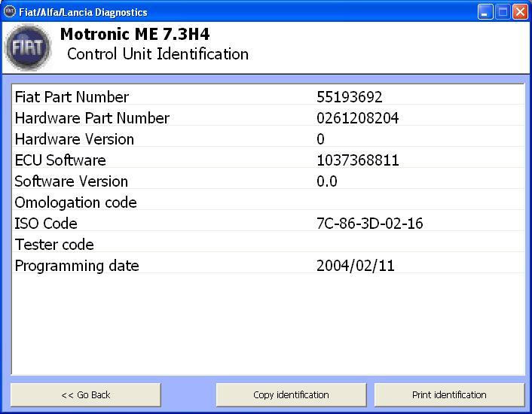Image resolution: width=532 pixels, height=414 pixels.
Task: Select the value 0261208204
Action: 357,118
